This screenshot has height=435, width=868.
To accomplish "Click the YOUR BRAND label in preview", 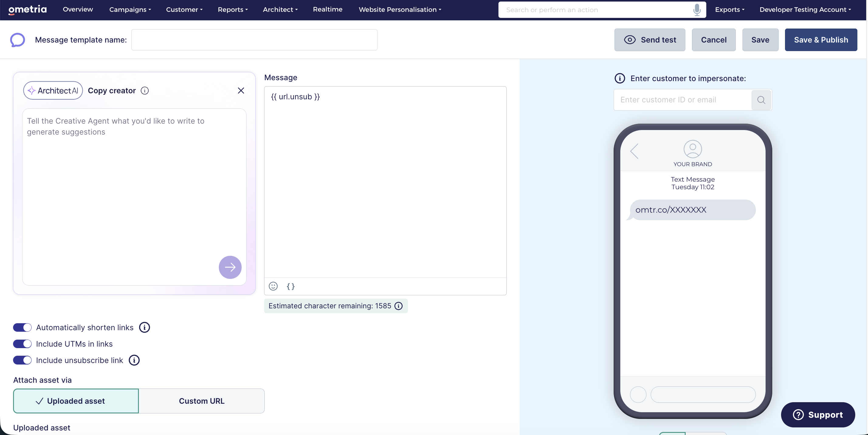I will point(692,164).
